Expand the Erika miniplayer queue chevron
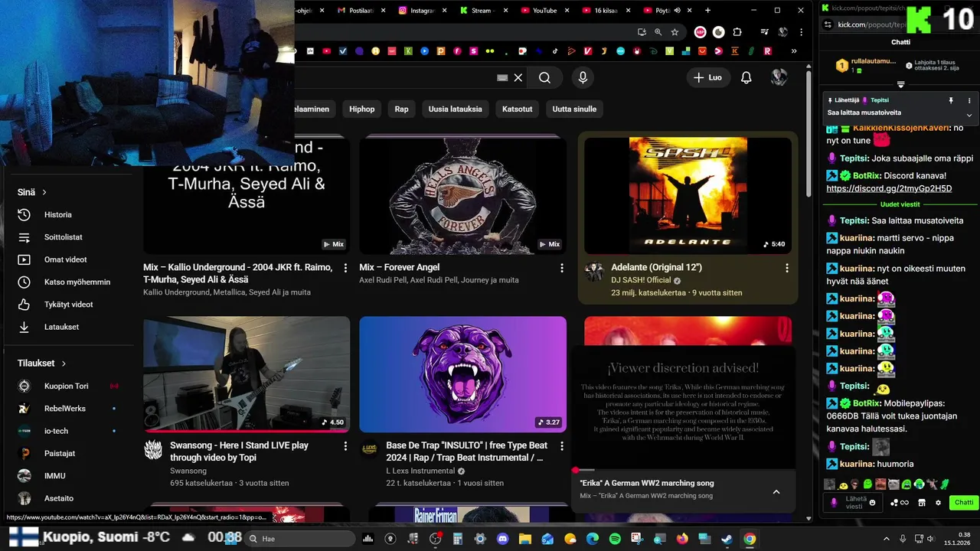The width and height of the screenshot is (980, 551). (776, 492)
